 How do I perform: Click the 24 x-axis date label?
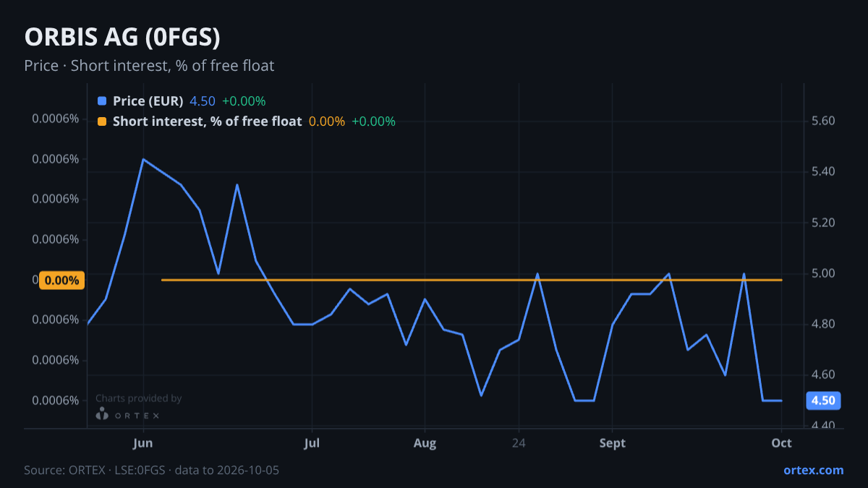click(x=519, y=443)
